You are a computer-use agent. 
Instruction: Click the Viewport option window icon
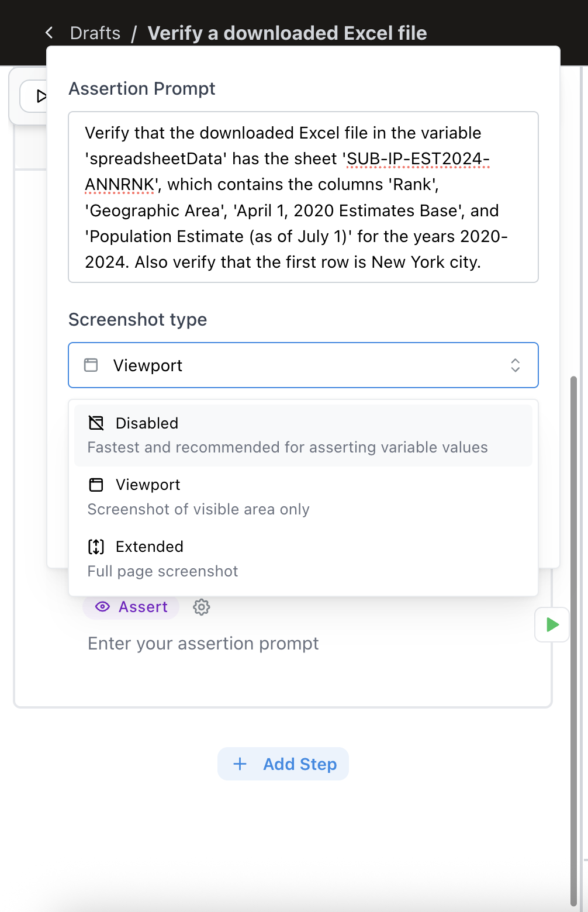(x=96, y=485)
